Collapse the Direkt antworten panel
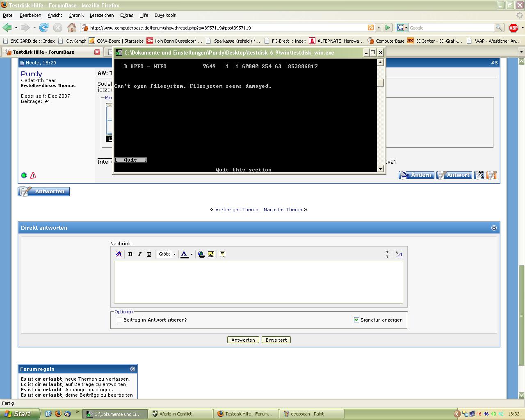The width and height of the screenshot is (525, 420). tap(494, 228)
